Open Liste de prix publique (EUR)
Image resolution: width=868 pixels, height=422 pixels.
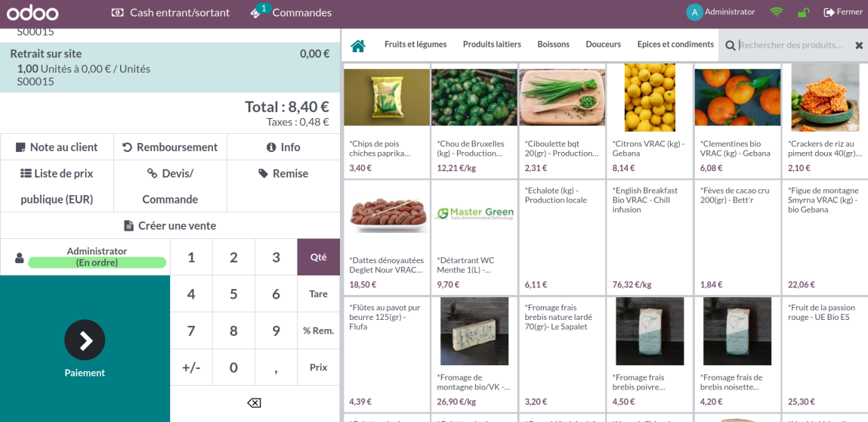pos(57,186)
